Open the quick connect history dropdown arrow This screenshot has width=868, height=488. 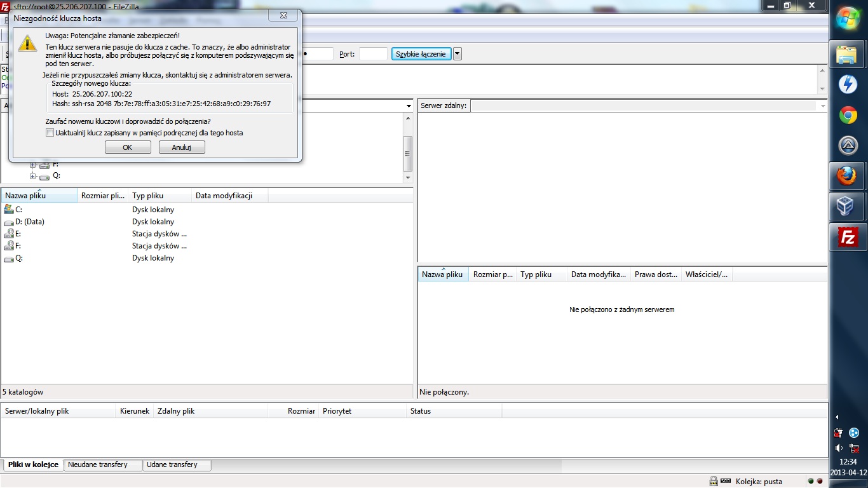click(458, 54)
